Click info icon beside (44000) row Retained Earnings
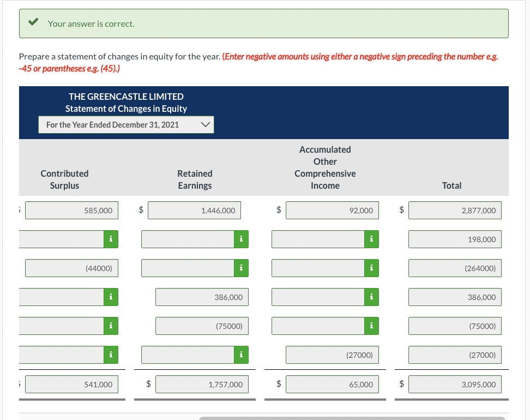This screenshot has width=530, height=420. (x=241, y=268)
